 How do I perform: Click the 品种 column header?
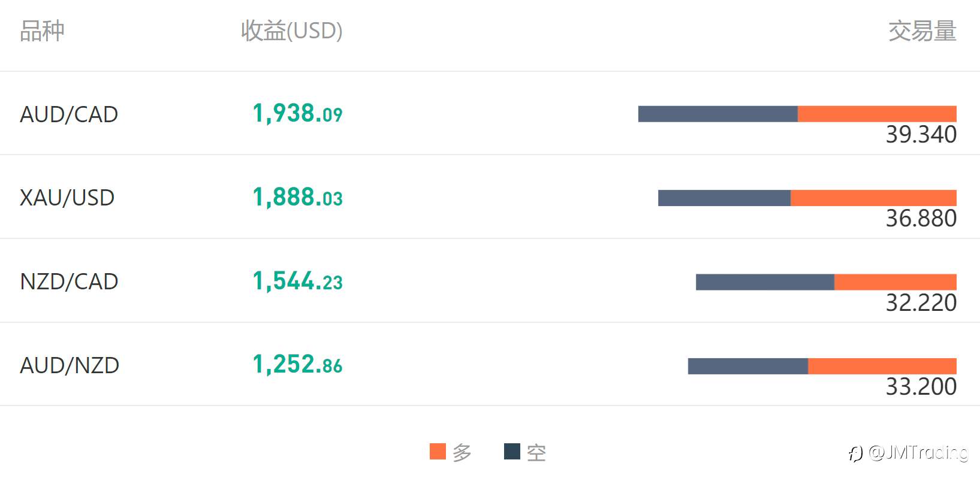tap(42, 31)
